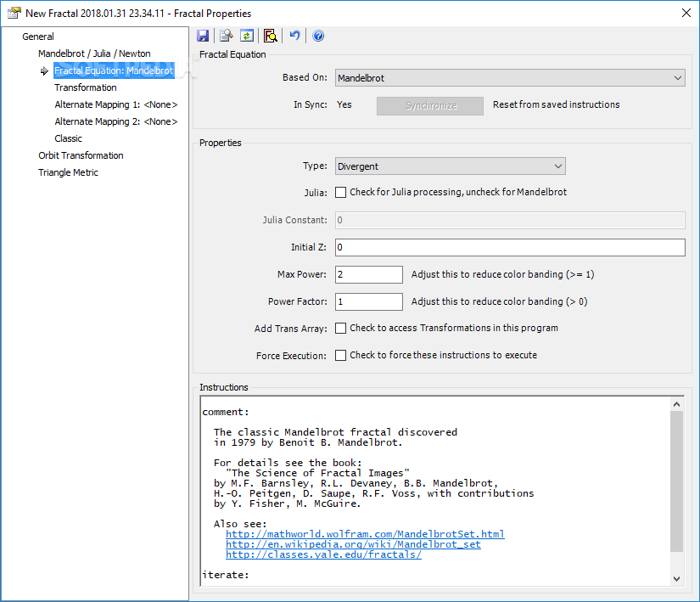Click the application icon in title bar
The height and width of the screenshot is (602, 700).
click(14, 13)
